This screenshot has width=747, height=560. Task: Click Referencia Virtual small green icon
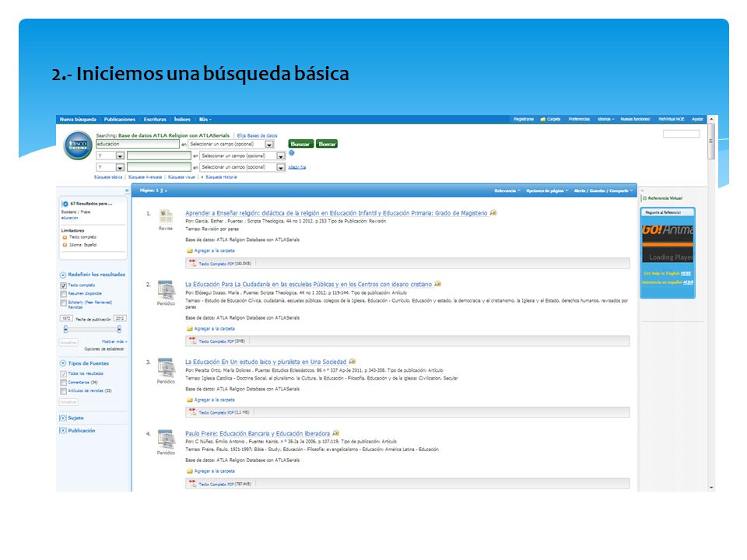tap(644, 198)
